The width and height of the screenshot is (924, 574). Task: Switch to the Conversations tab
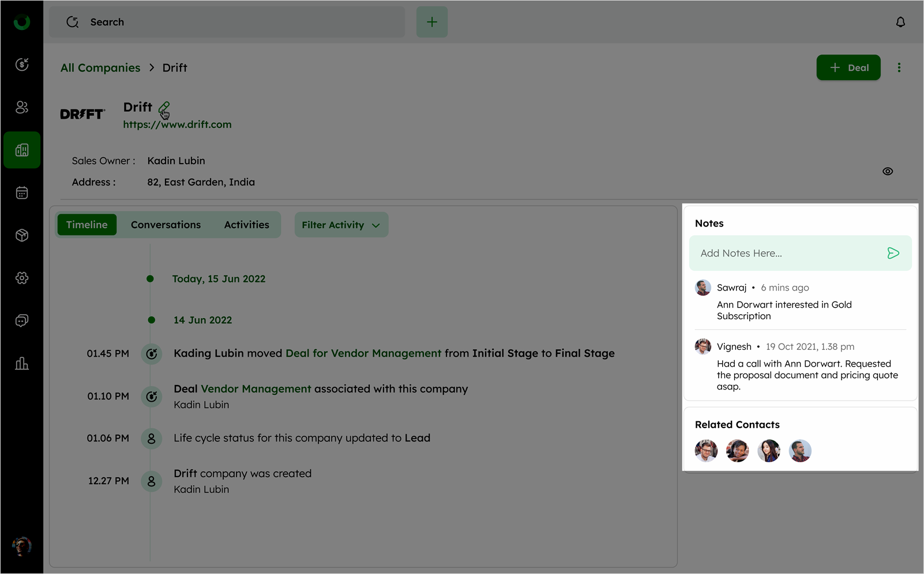coord(166,225)
